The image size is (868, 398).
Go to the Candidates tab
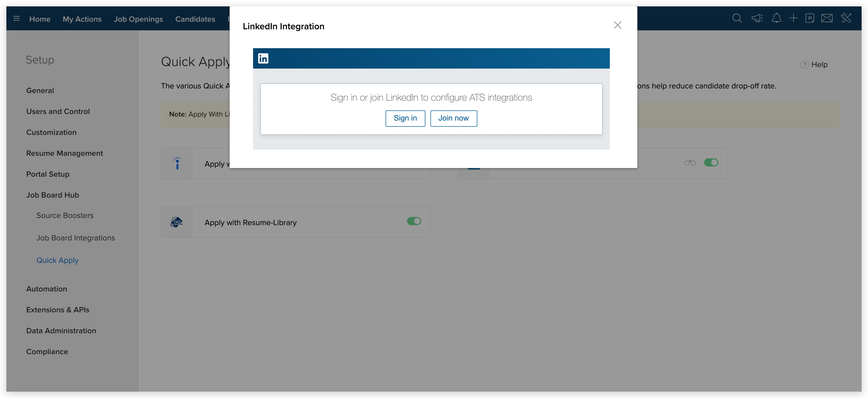195,19
